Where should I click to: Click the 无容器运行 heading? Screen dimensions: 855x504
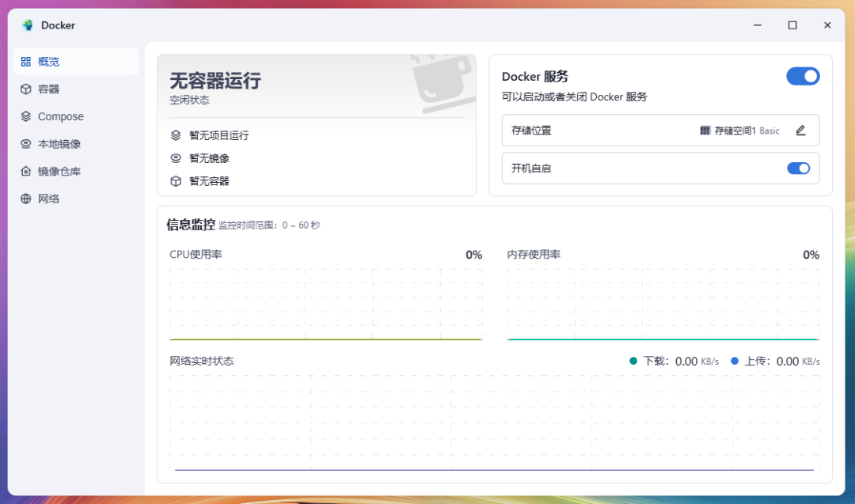215,81
